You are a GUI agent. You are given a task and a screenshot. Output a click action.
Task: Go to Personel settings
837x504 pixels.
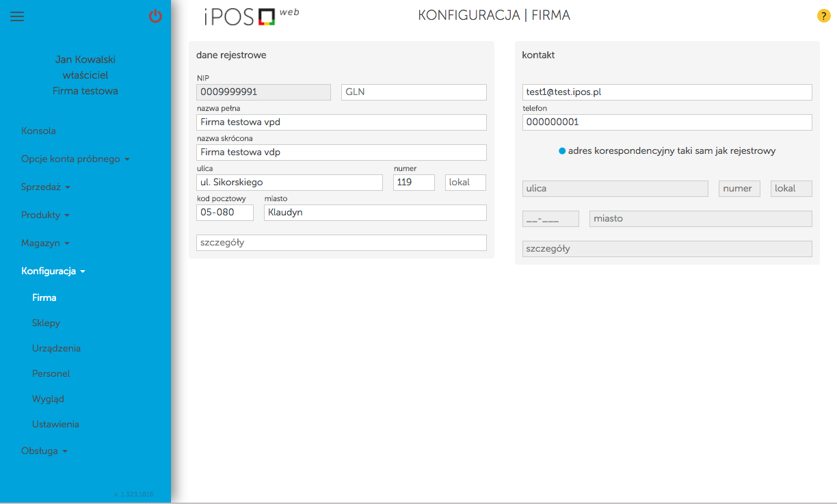pos(51,373)
